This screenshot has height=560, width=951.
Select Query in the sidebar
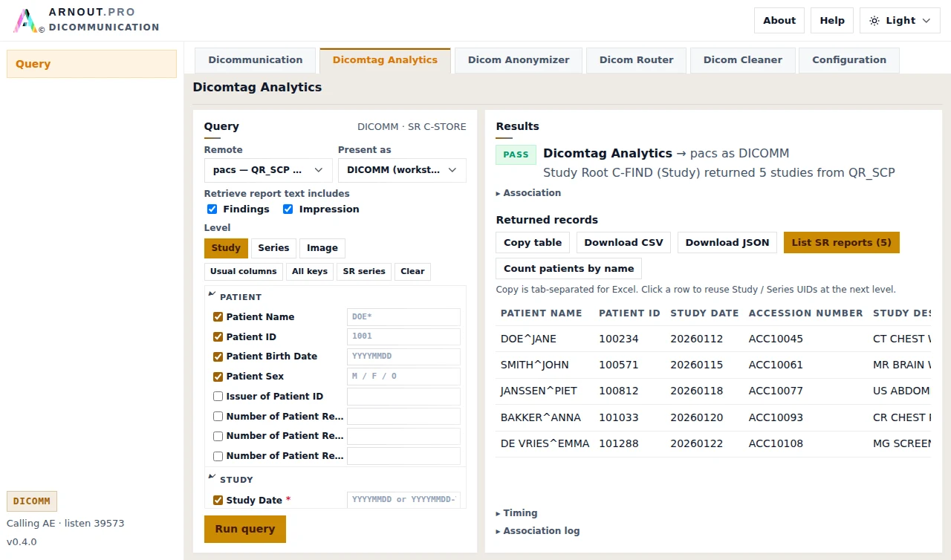[91, 64]
